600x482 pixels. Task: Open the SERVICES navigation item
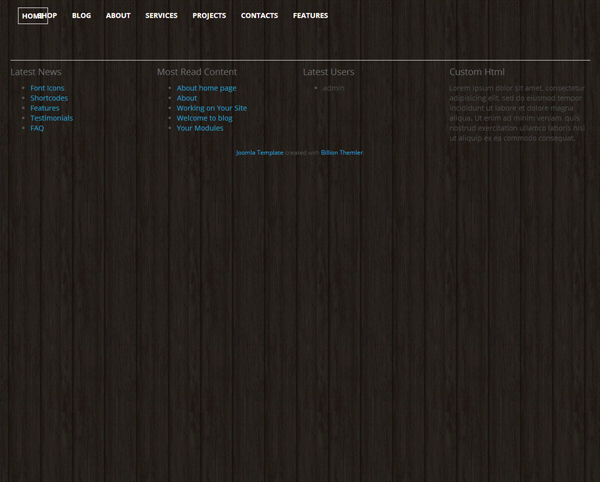click(161, 16)
